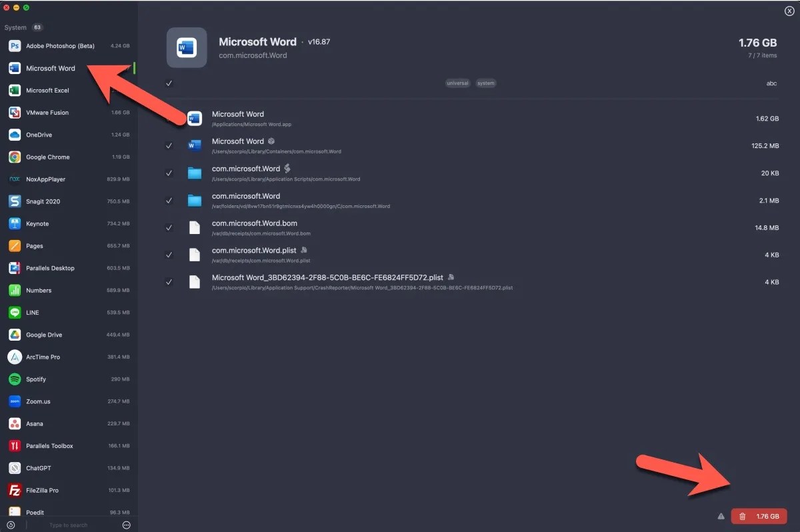Select Asana in the app list
800x532 pixels.
point(69,423)
